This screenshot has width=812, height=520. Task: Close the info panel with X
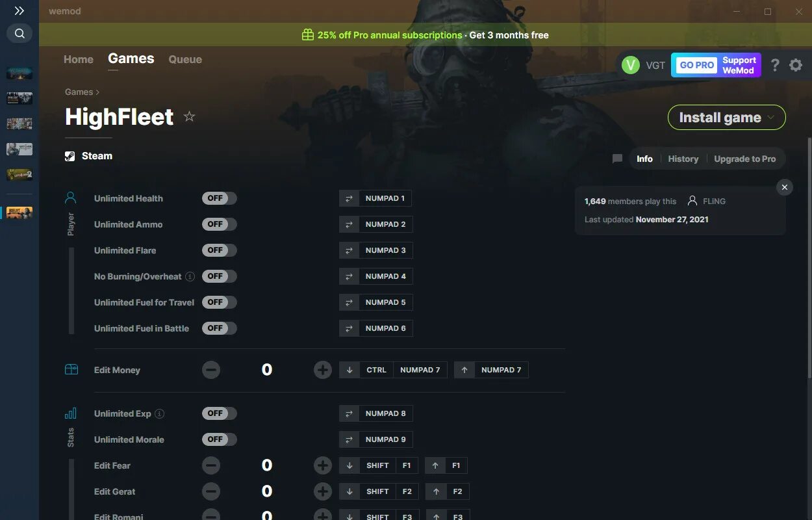(785, 187)
